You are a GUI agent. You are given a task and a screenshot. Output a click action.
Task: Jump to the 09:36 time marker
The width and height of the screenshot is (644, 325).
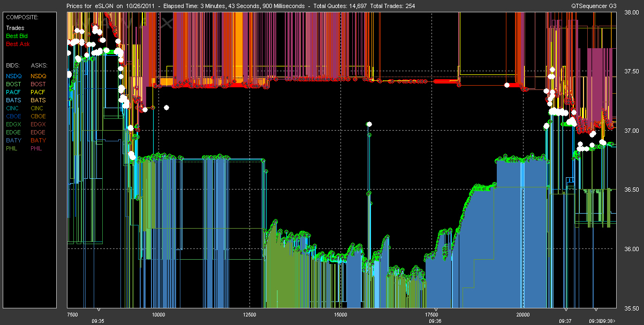click(x=435, y=321)
